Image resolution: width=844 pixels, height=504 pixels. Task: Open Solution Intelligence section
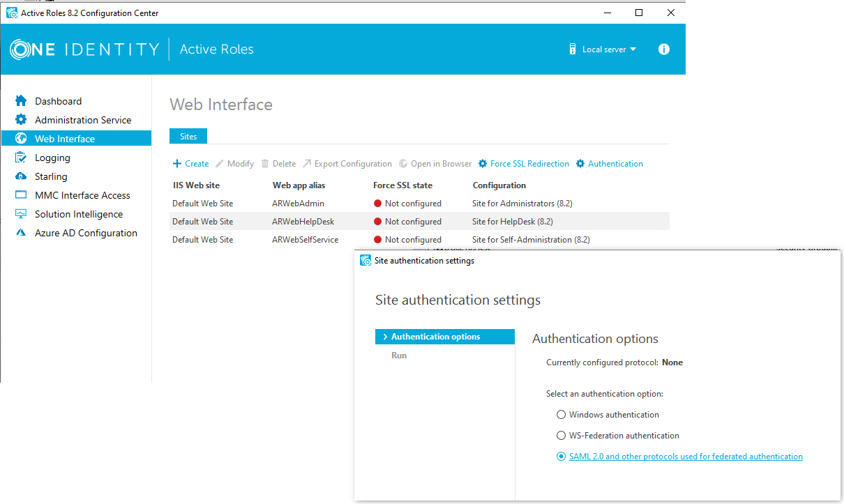pyautogui.click(x=79, y=214)
